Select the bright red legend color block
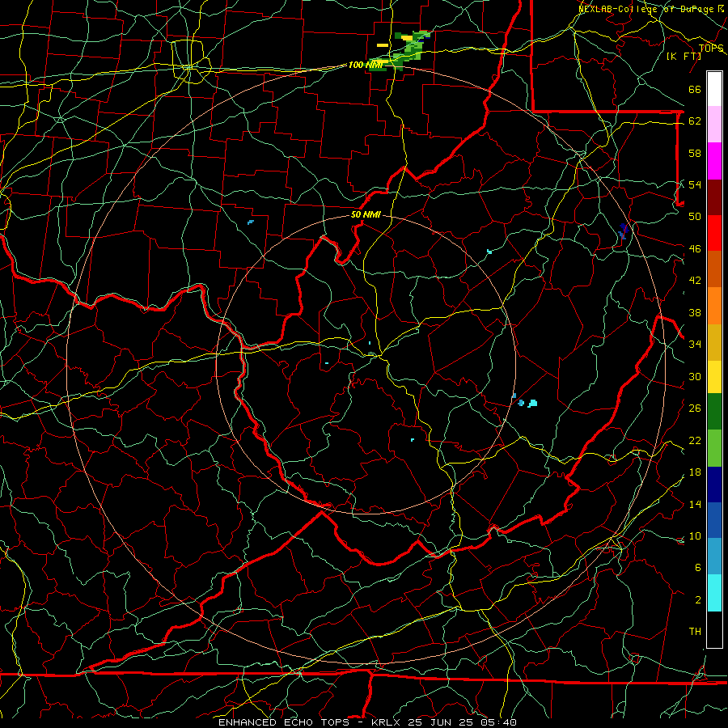This screenshot has width=728, height=728. pyautogui.click(x=714, y=233)
